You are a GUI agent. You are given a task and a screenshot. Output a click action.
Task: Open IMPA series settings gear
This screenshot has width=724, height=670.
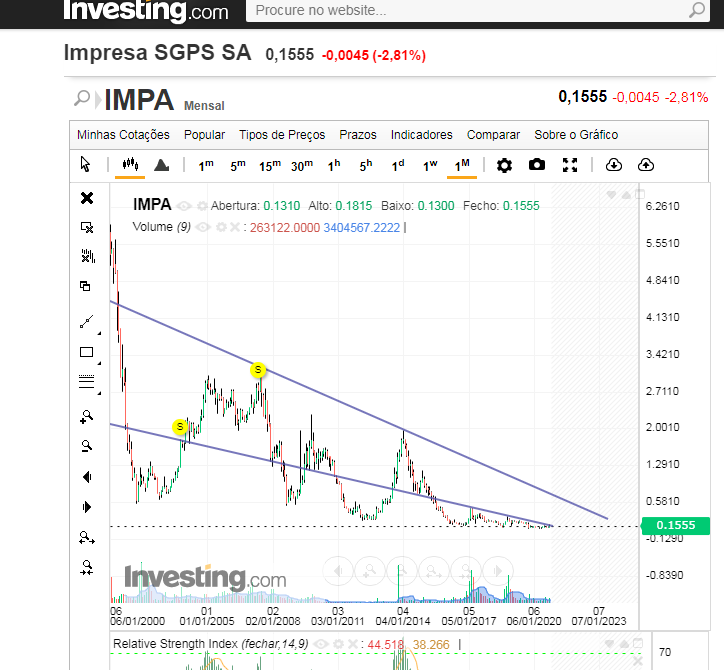[x=202, y=206]
